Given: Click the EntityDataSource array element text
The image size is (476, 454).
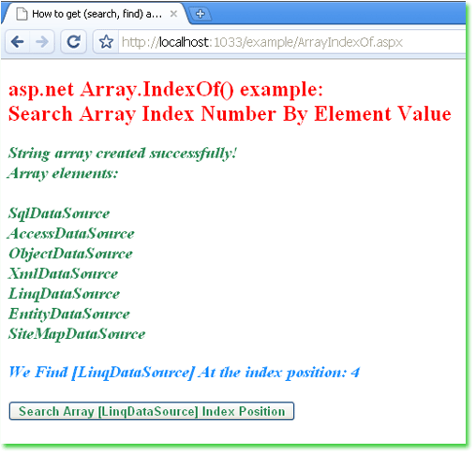Looking at the screenshot, I should point(69,314).
